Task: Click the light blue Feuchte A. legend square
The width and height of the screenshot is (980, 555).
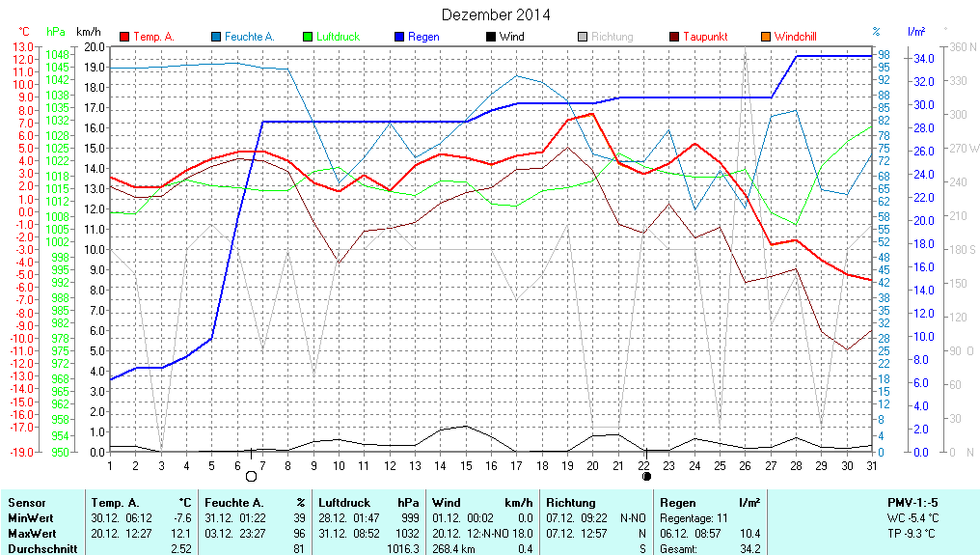Action: (216, 37)
